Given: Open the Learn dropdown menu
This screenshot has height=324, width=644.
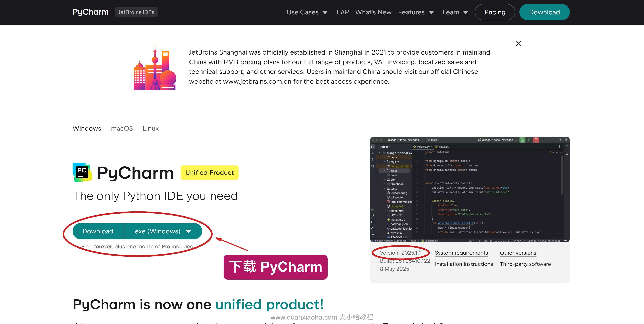Looking at the screenshot, I should 456,12.
